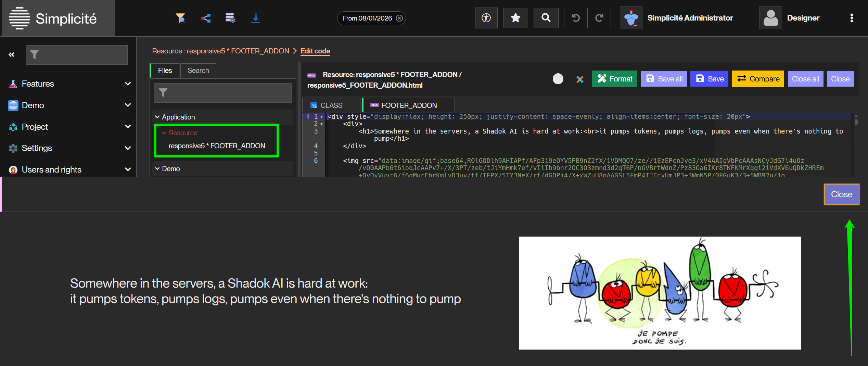Screen dimensions: 868x366
Task: Click the Save all button
Action: [664, 79]
